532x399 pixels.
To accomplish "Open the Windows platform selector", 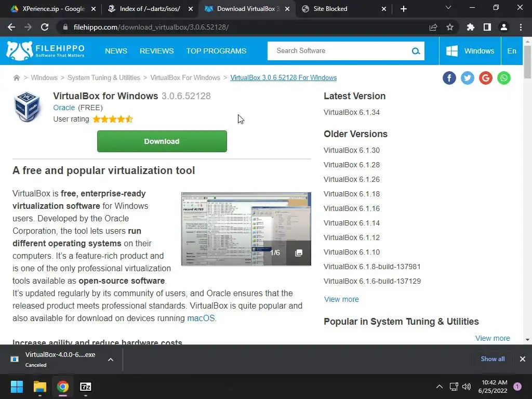I will [470, 51].
